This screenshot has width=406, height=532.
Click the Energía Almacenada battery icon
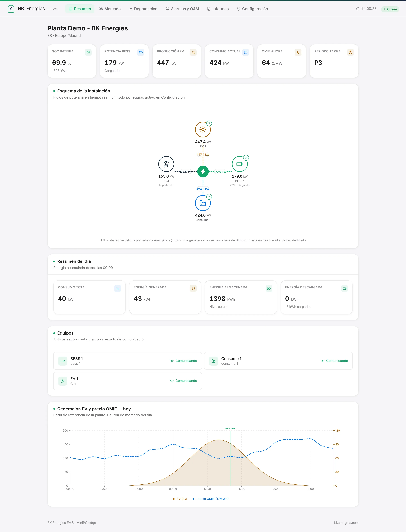[x=269, y=288]
